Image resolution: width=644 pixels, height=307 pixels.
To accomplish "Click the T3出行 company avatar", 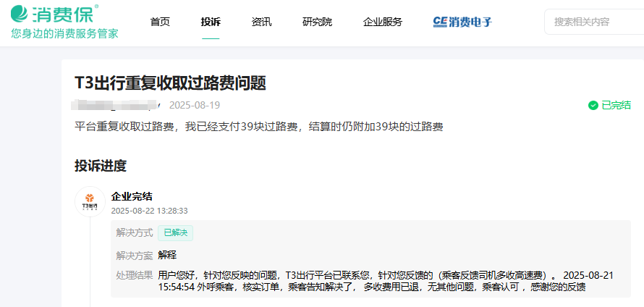I will click(x=90, y=202).
